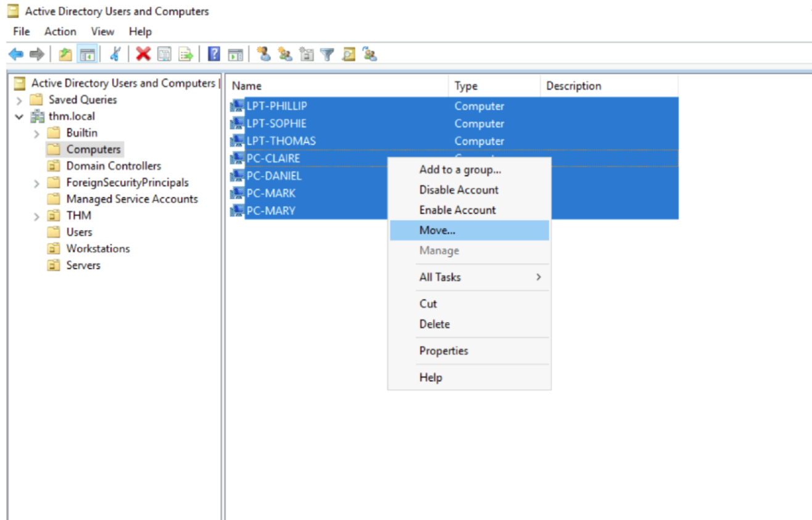Image resolution: width=812 pixels, height=520 pixels.
Task: Open the Action menu
Action: click(x=60, y=31)
